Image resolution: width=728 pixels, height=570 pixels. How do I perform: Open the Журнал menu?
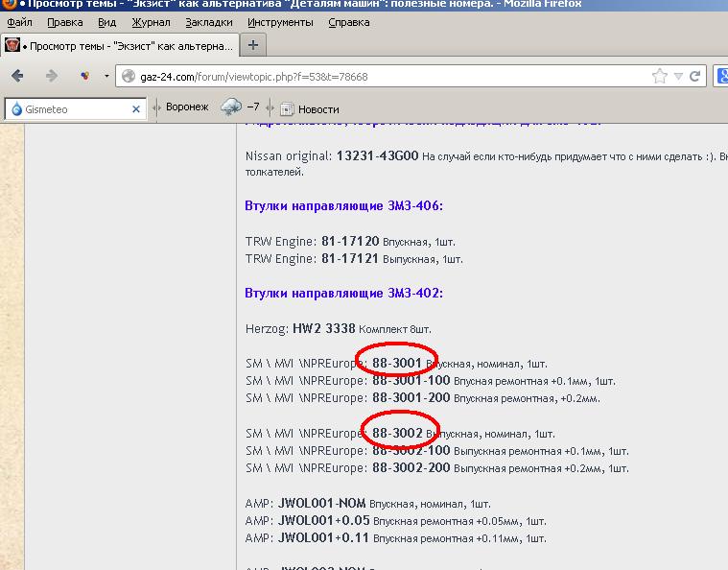(151, 22)
